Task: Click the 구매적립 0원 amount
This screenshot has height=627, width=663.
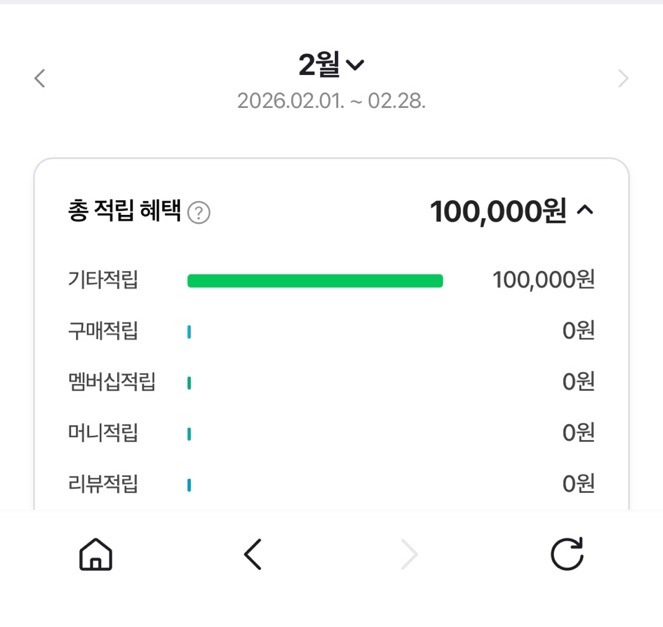Action: [578, 331]
